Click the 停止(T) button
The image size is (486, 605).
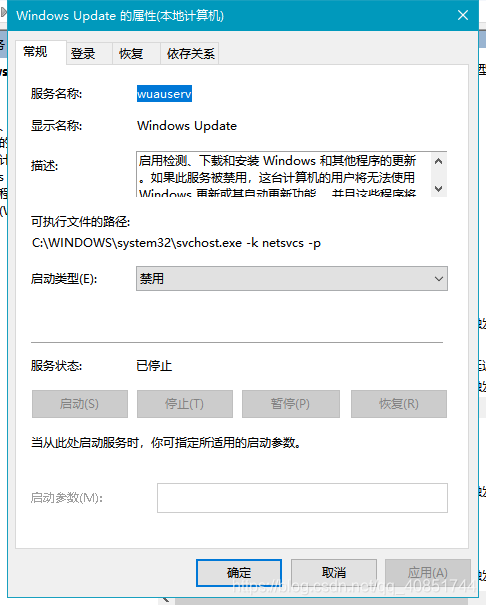185,404
